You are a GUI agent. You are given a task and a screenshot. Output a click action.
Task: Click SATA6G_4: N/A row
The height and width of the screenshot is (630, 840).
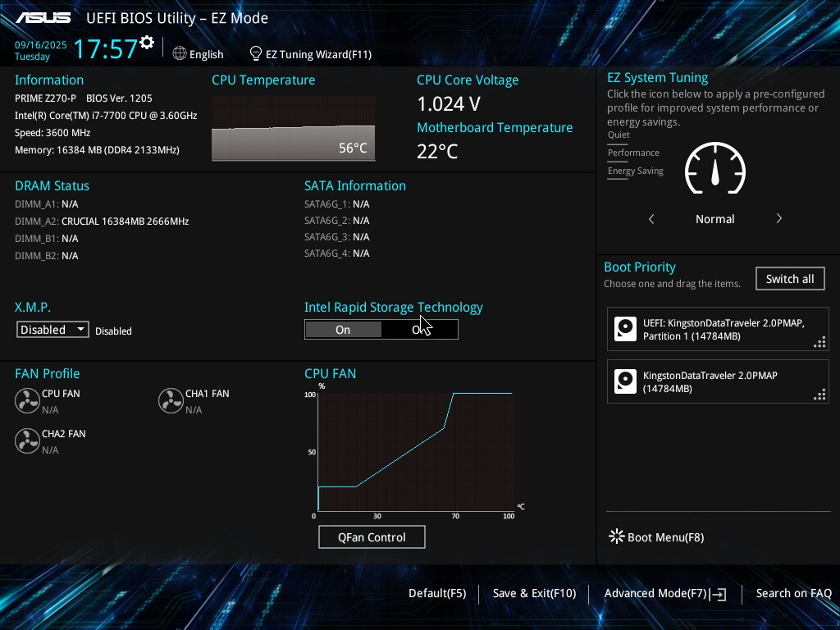click(x=337, y=253)
